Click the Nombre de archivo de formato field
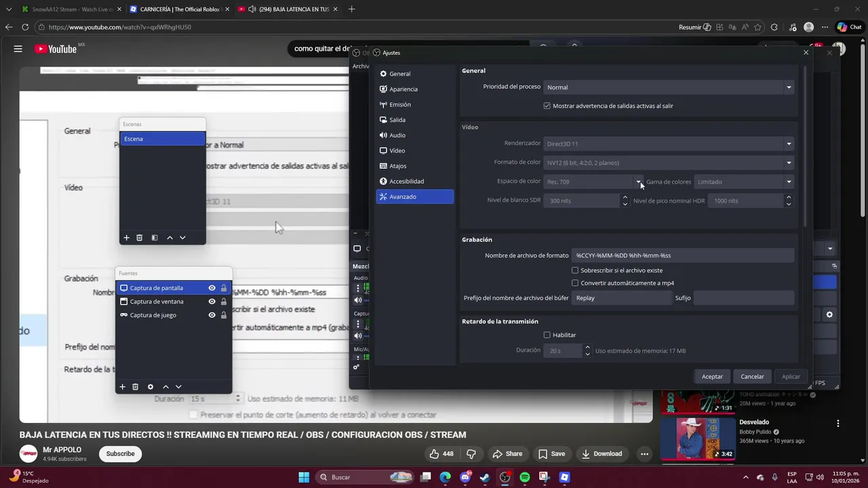The image size is (868, 488). [x=682, y=256]
